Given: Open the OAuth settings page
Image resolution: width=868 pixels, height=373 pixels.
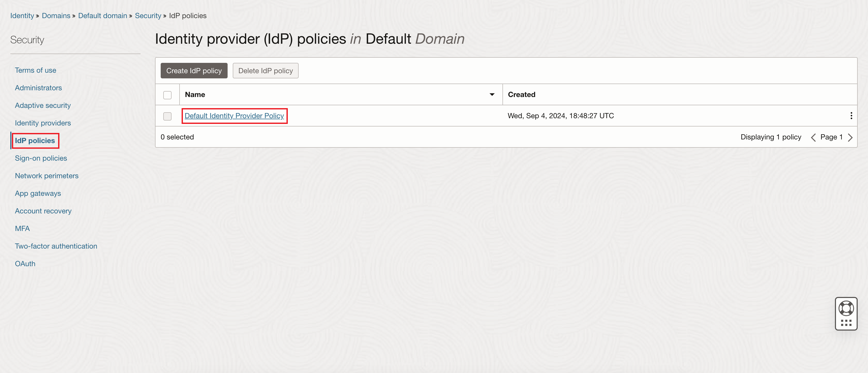Looking at the screenshot, I should [25, 263].
